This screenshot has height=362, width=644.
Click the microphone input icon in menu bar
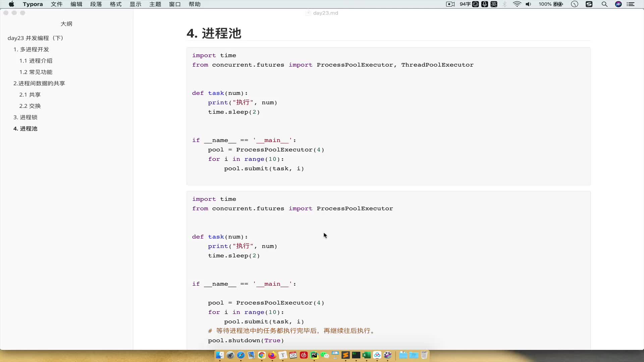(x=485, y=4)
